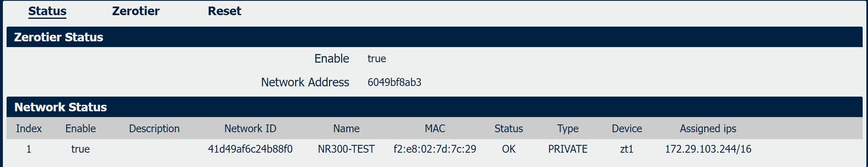Click the Assigned ips column header

coord(708,129)
